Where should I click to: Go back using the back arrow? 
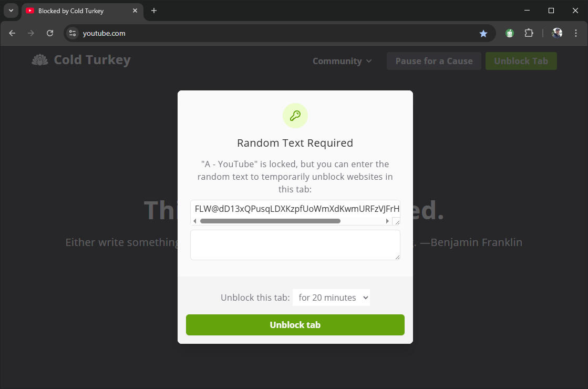click(12, 33)
